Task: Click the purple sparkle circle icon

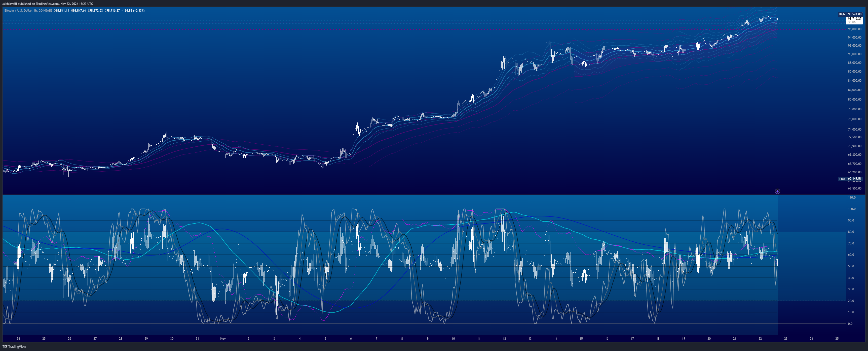Action: coord(777,191)
